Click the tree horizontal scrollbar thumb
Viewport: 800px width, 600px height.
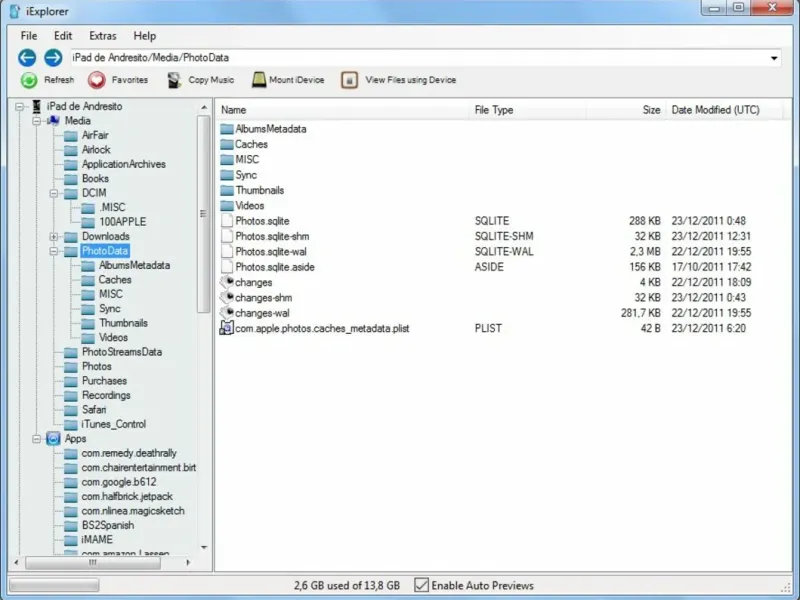93,563
